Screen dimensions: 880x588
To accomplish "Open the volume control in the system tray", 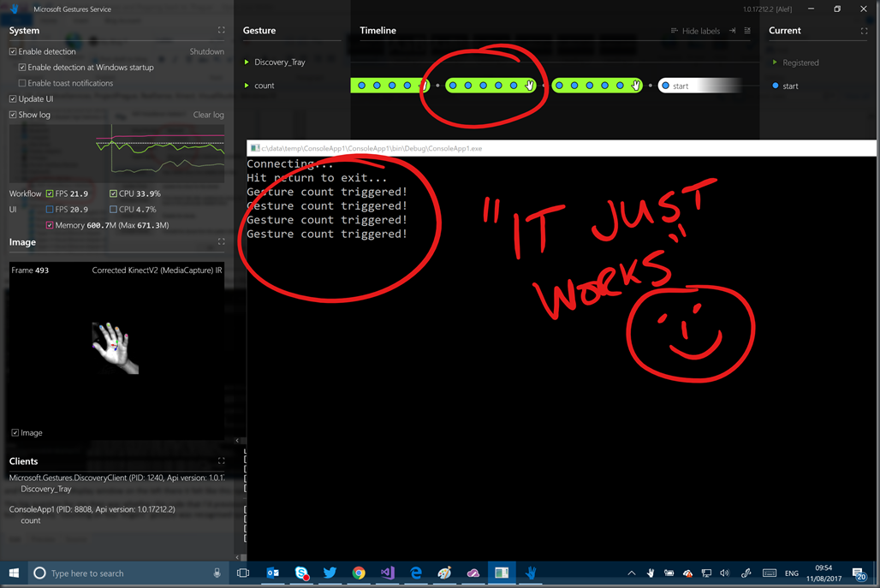I will [x=724, y=573].
